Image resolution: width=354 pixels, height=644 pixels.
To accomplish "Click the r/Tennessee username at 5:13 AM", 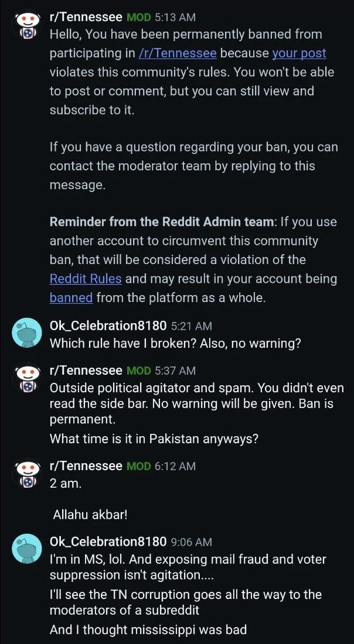I will coord(86,18).
